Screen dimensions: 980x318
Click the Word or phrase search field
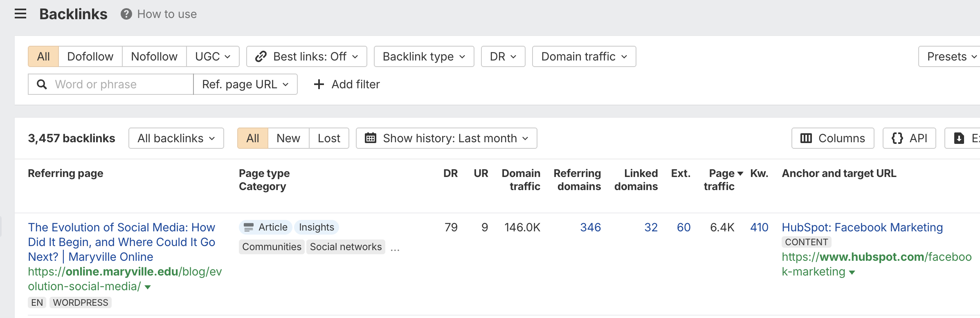click(121, 84)
